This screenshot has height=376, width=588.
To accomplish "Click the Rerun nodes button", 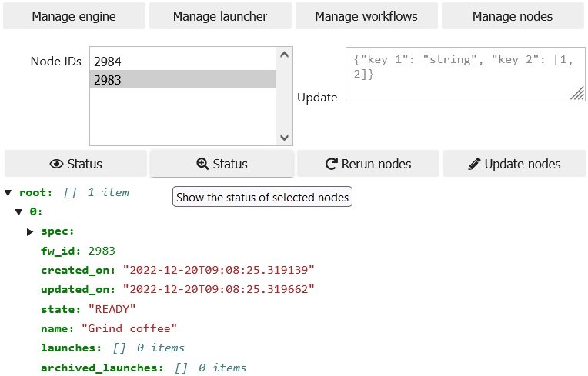I will pos(368,164).
